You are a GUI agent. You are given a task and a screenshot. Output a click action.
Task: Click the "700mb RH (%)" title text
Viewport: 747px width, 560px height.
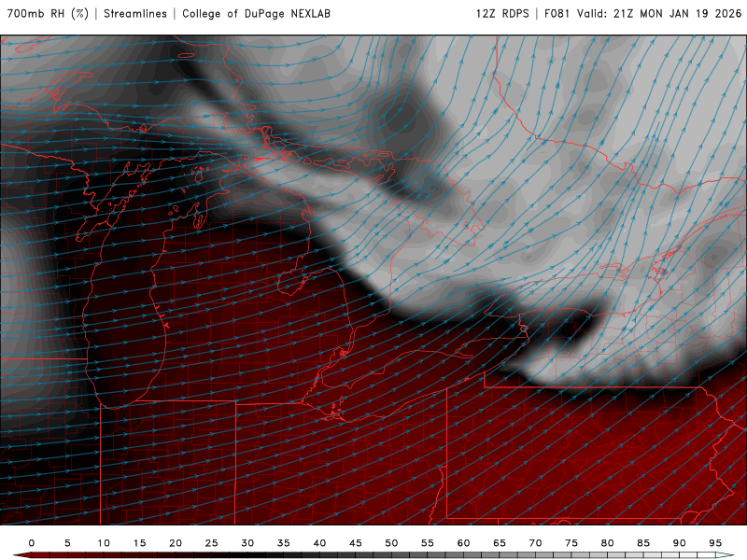49,14
